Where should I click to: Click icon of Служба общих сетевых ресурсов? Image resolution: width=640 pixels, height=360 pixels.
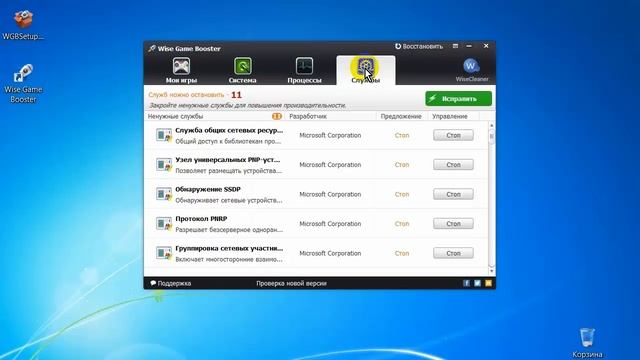click(164, 135)
